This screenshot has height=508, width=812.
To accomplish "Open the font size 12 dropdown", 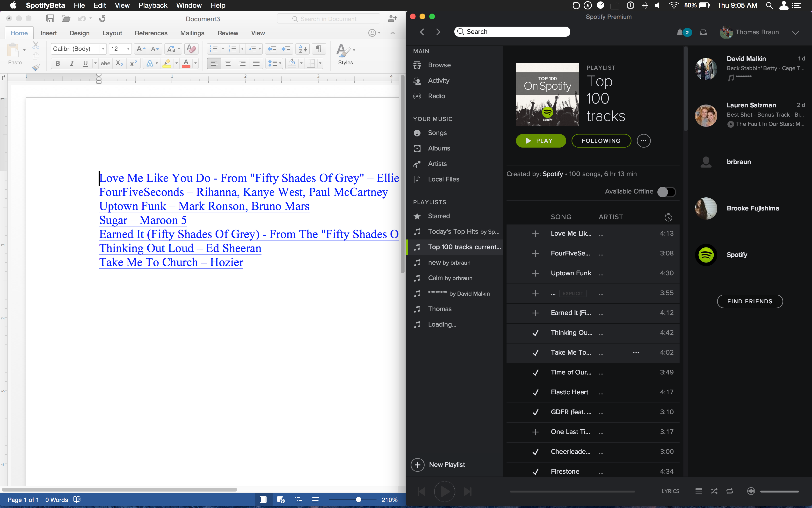I will (128, 49).
